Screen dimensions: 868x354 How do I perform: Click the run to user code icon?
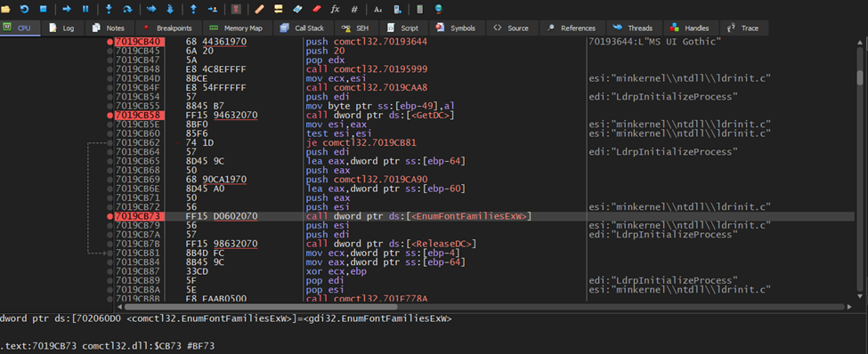(212, 9)
